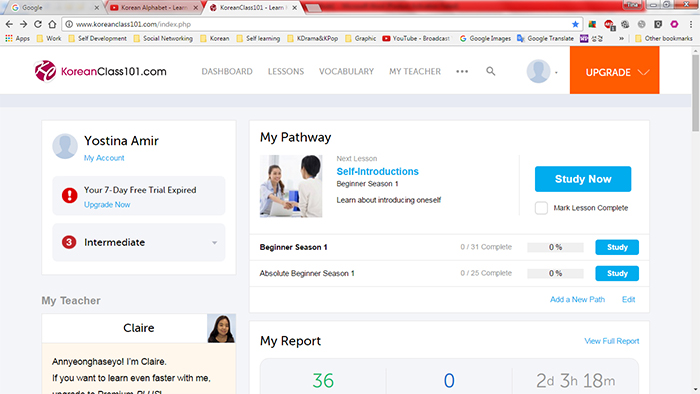Open the three-dots more menu in the navbar
This screenshot has width=700, height=394.
click(x=462, y=71)
